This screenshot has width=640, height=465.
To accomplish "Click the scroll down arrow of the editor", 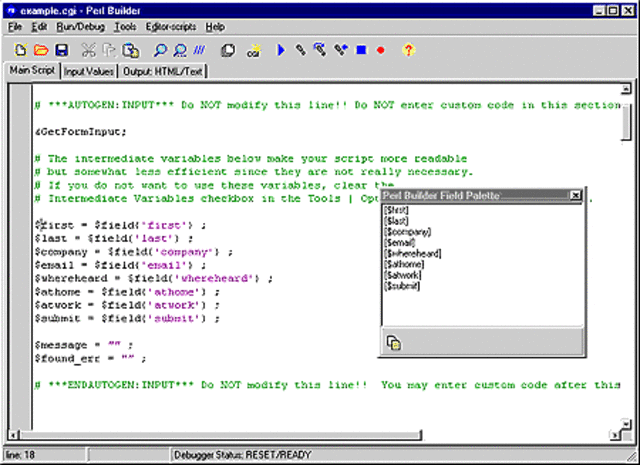I will (626, 425).
